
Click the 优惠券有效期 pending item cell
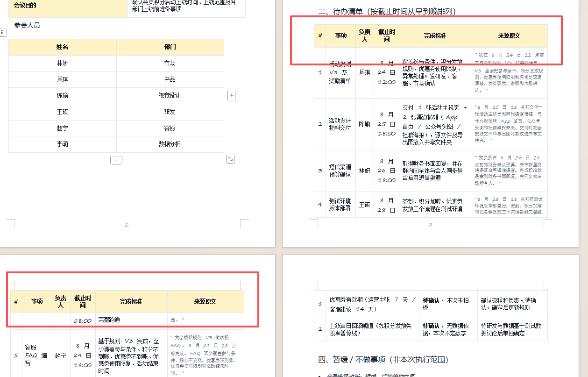coord(373,304)
